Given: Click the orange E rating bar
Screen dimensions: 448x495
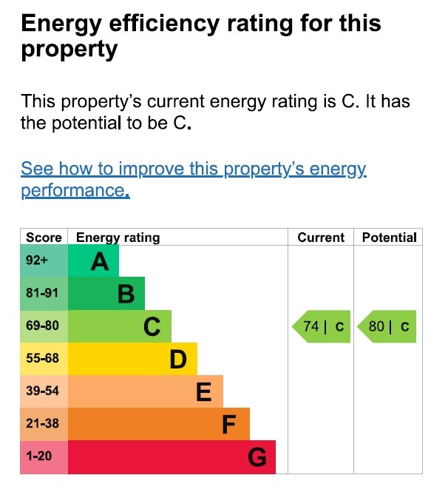Looking at the screenshot, I should (146, 391).
